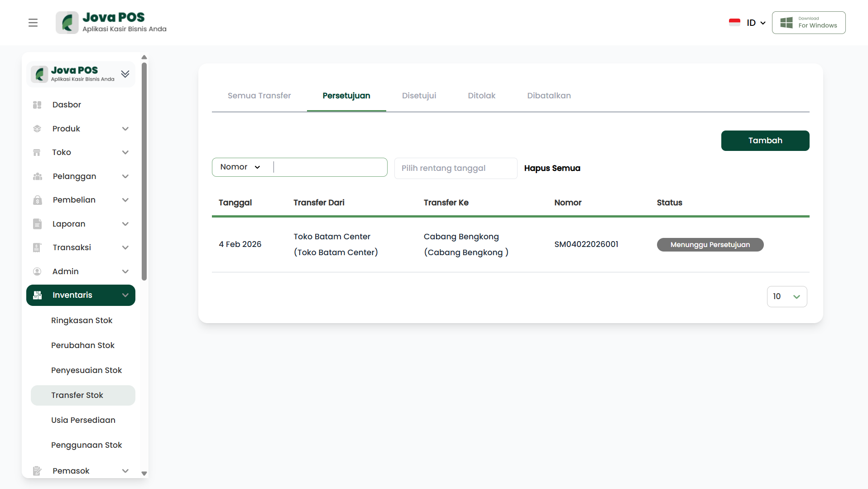This screenshot has width=868, height=489.
Task: Click the Pilih rentang tanggal field
Action: click(455, 168)
